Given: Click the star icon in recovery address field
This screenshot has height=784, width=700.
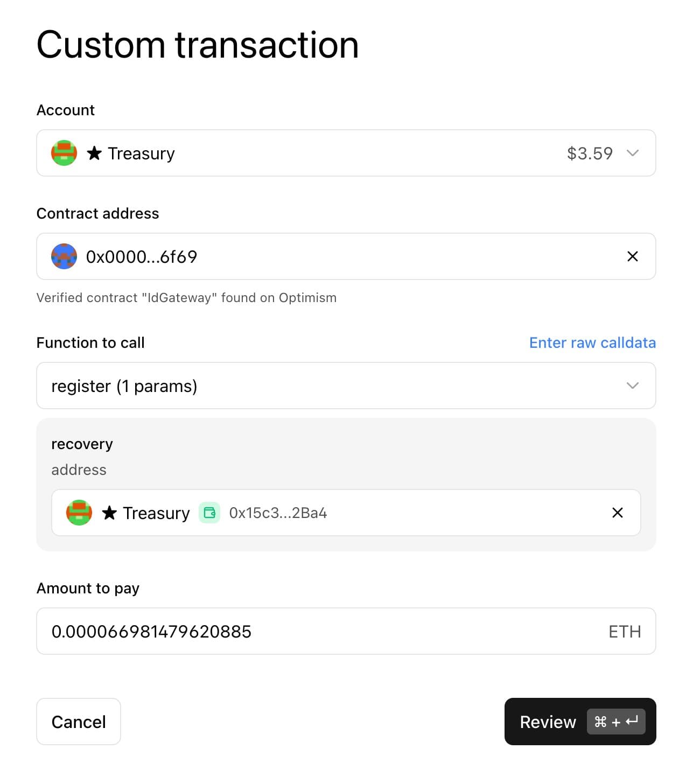Looking at the screenshot, I should pyautogui.click(x=109, y=513).
